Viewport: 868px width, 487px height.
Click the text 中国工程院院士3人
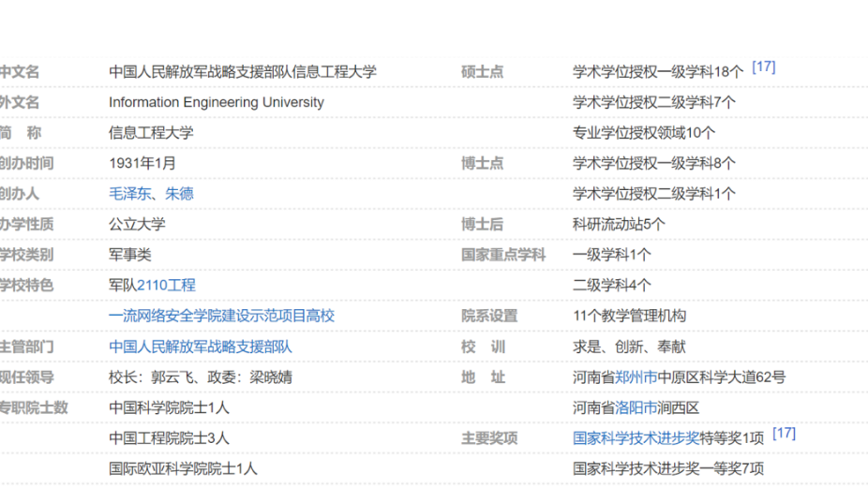click(169, 438)
